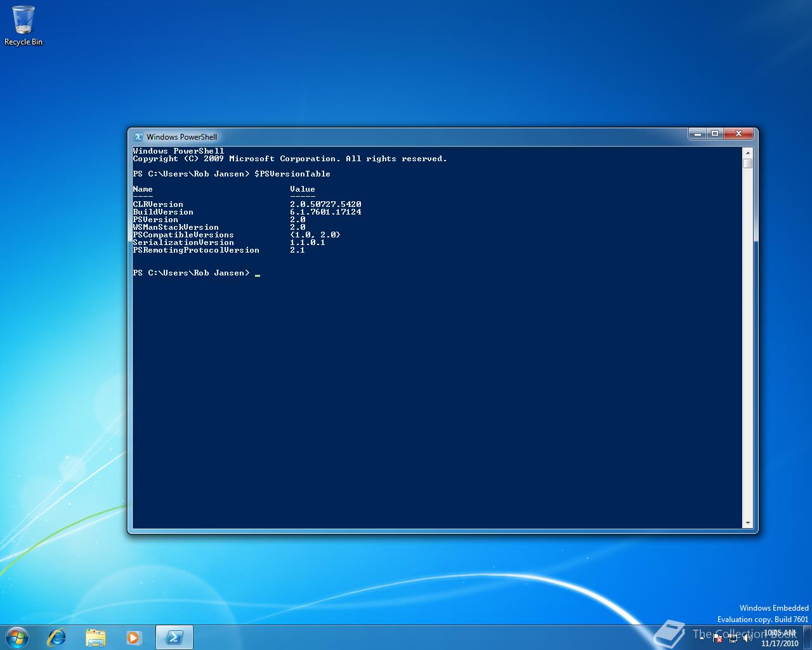Click the BuildVersion row name
This screenshot has height=650, width=812.
[163, 212]
